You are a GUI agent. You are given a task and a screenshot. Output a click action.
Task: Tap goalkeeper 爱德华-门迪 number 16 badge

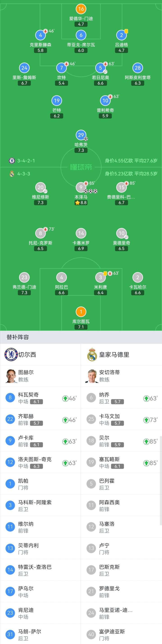[x=81, y=9]
